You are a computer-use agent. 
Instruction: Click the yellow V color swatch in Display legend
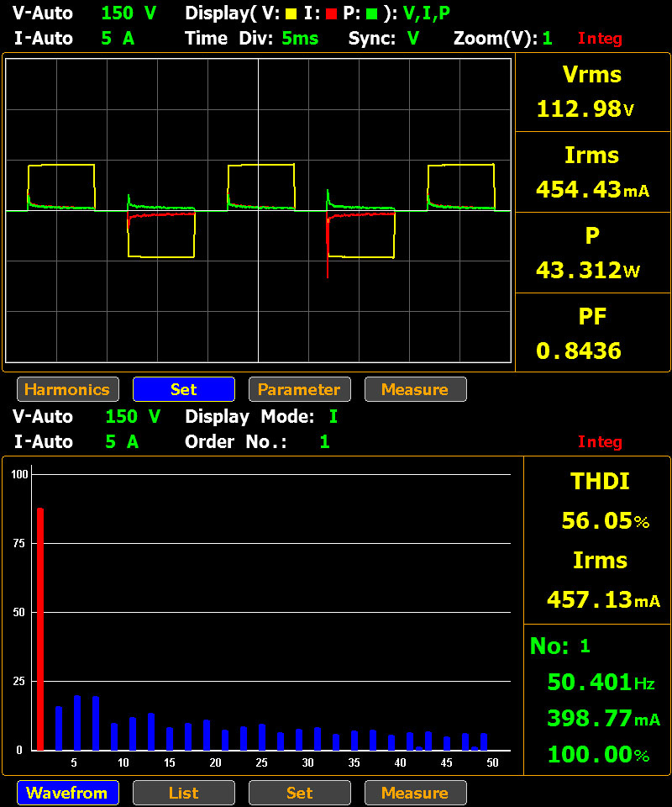click(x=291, y=14)
